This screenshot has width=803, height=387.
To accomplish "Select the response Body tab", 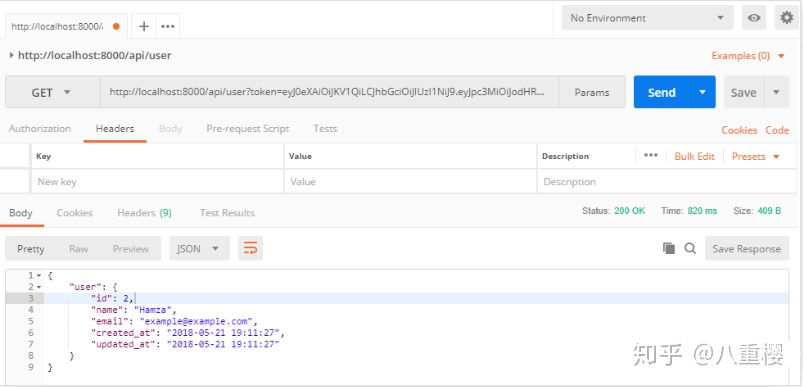I will point(21,212).
